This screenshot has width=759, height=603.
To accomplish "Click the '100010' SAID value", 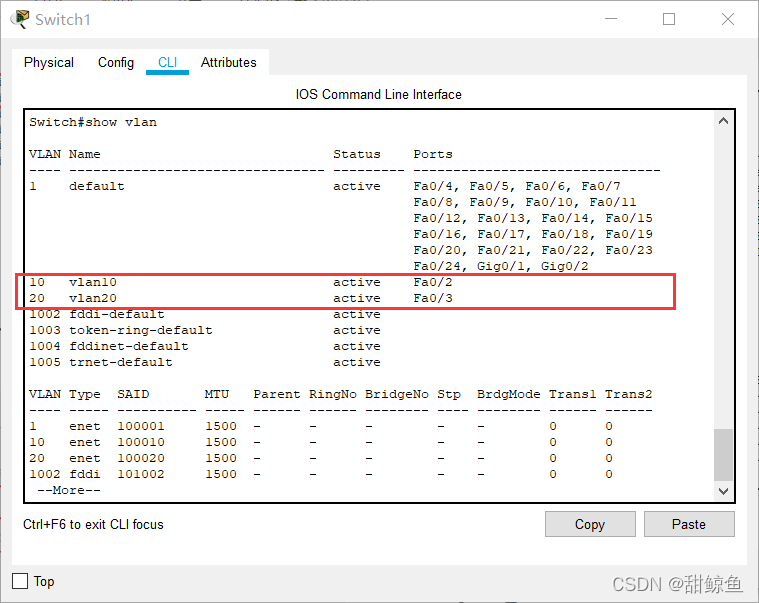I will (x=141, y=442).
